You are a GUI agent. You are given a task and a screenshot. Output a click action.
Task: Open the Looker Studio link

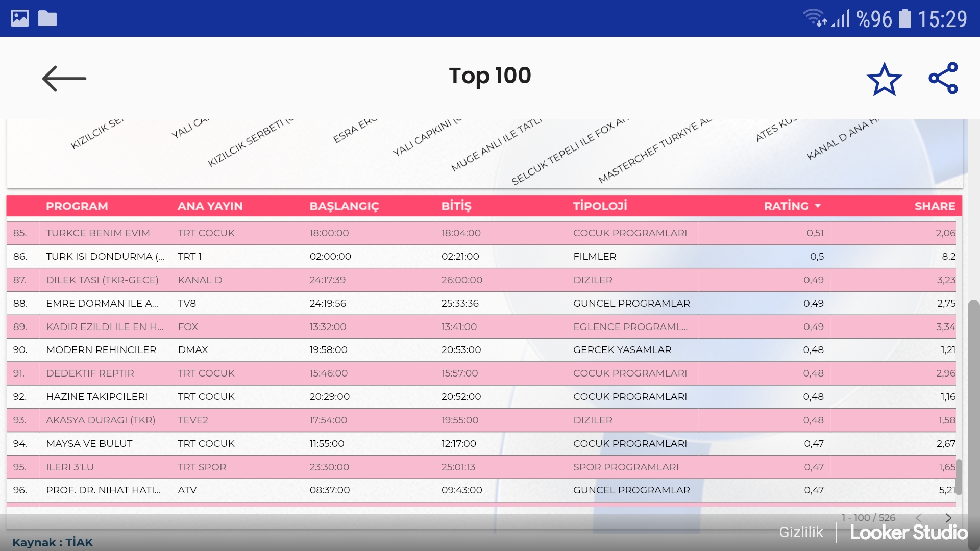909,532
